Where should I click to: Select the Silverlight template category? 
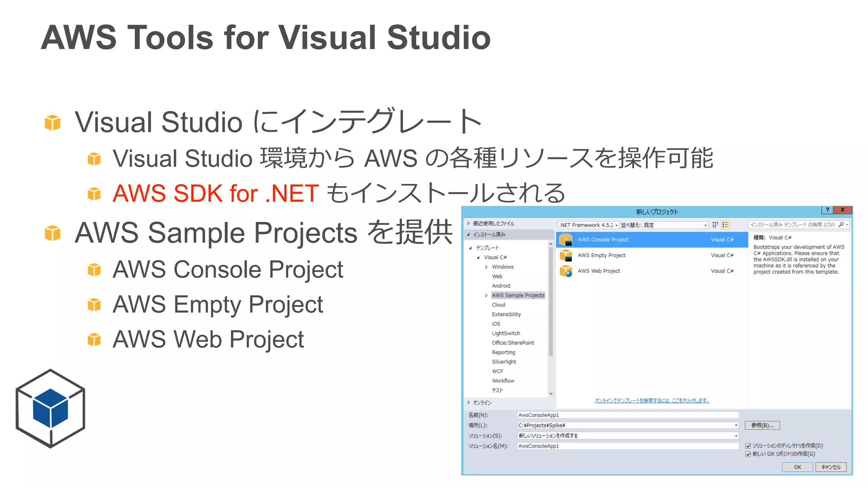pos(504,362)
